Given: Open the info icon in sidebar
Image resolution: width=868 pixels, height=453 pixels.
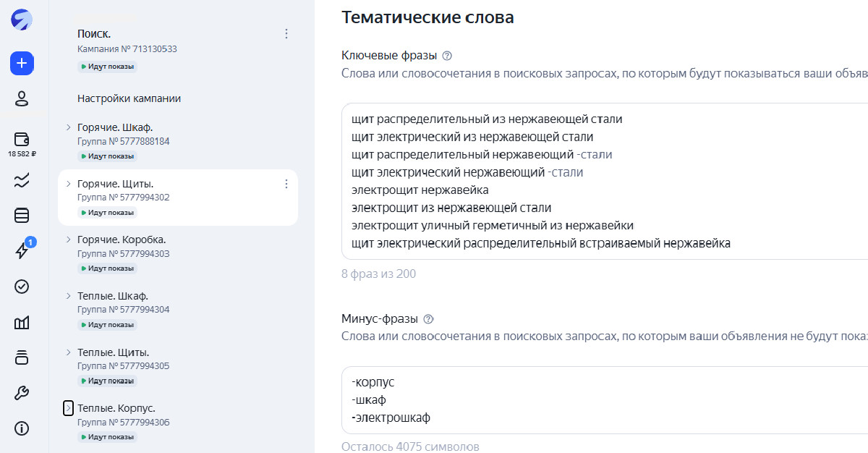Looking at the screenshot, I should tap(22, 428).
